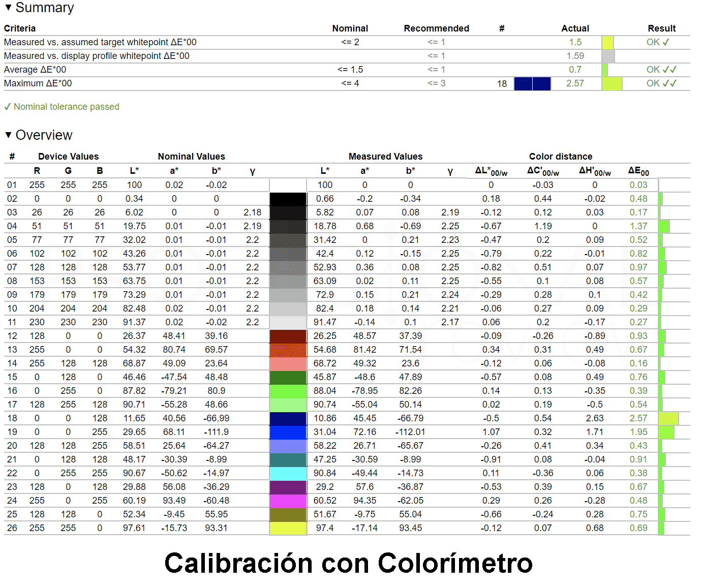
Task: Click the Actual value 2.57 in Summary
Action: (575, 83)
